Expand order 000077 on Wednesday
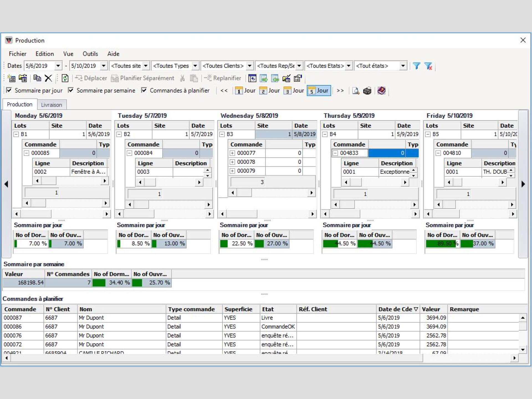The height and width of the screenshot is (399, 532). [x=232, y=153]
